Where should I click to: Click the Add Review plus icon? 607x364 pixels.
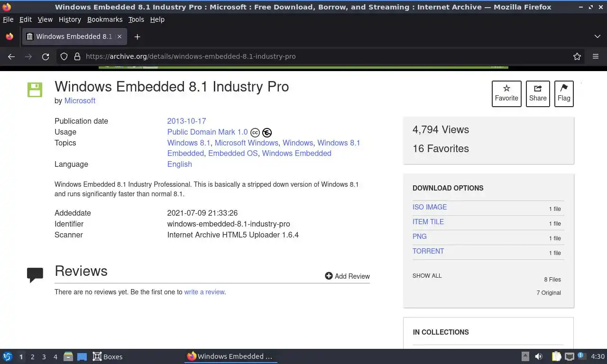tap(329, 276)
